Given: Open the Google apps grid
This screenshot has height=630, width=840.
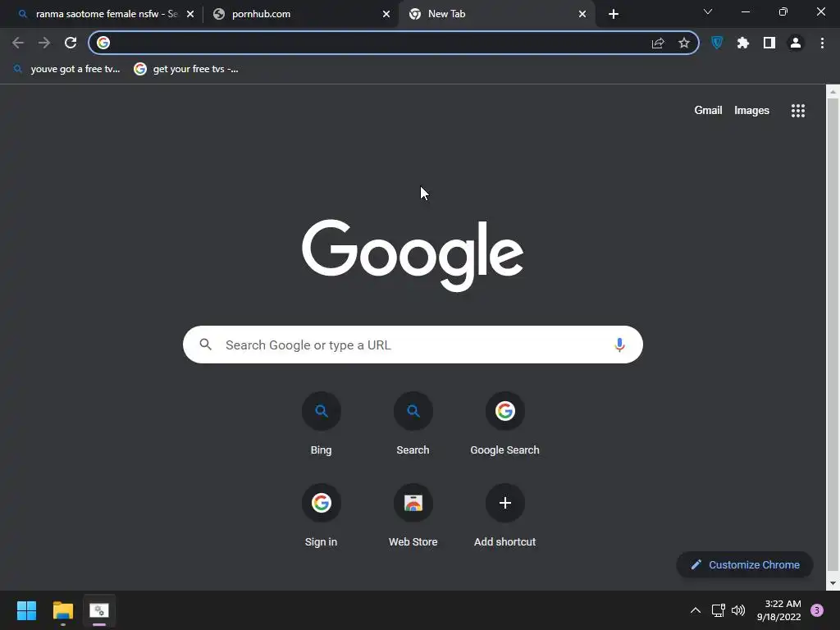Looking at the screenshot, I should [x=797, y=111].
